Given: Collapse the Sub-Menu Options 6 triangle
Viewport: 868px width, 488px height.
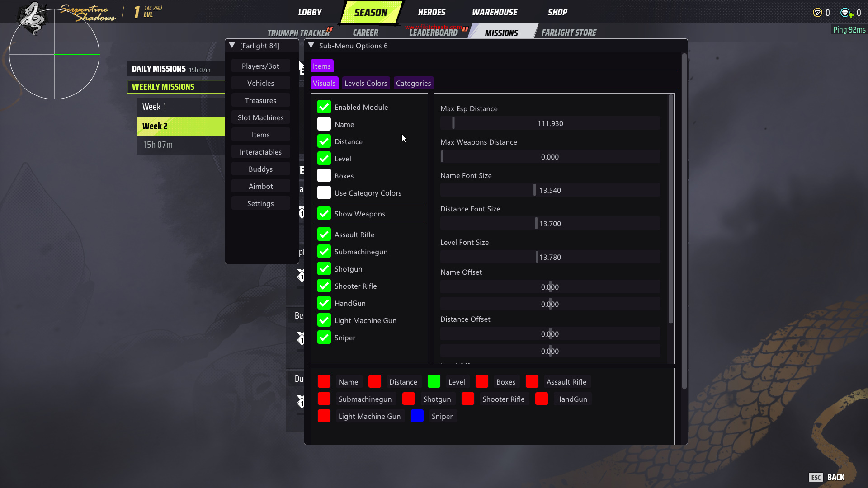Looking at the screenshot, I should (x=311, y=46).
